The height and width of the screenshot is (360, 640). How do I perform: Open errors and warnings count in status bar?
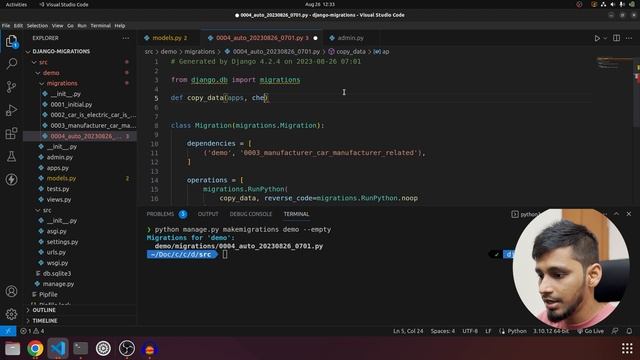(x=32, y=331)
